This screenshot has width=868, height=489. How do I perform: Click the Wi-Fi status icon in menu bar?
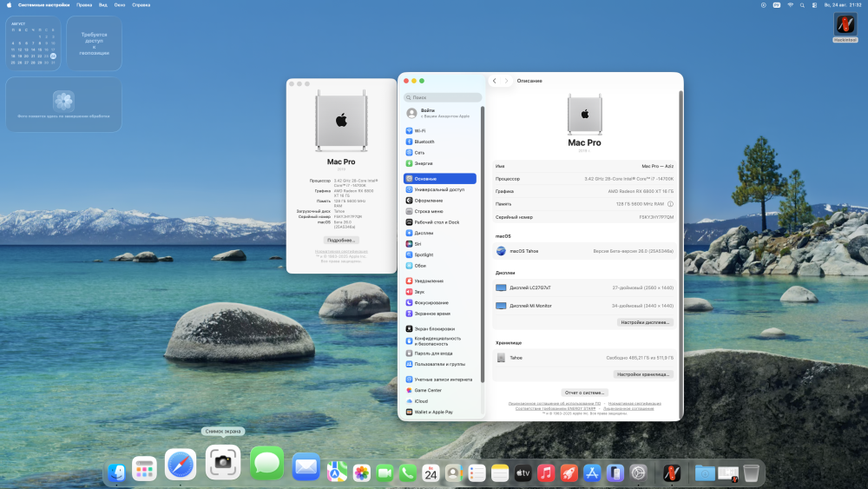[x=790, y=5]
